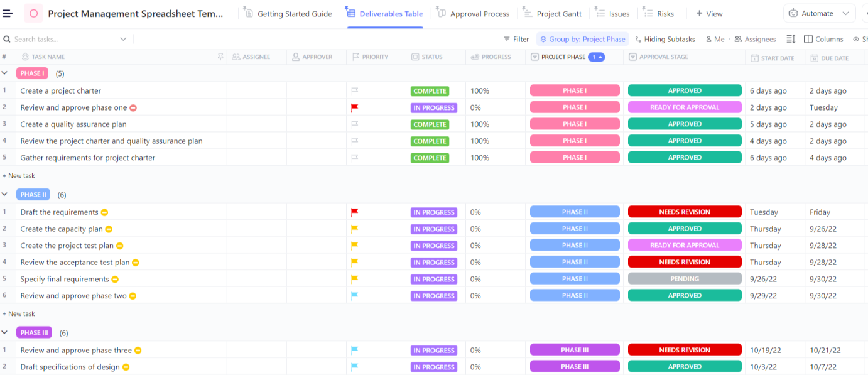Click the 100% progress indicator on Create a project charter
This screenshot has height=375, width=868.
pos(479,90)
